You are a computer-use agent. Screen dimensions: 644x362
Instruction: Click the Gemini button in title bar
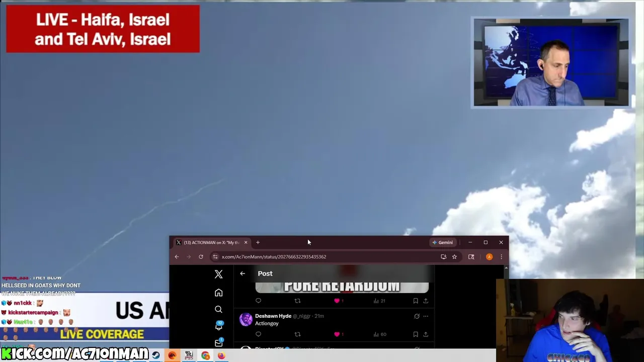tap(443, 242)
